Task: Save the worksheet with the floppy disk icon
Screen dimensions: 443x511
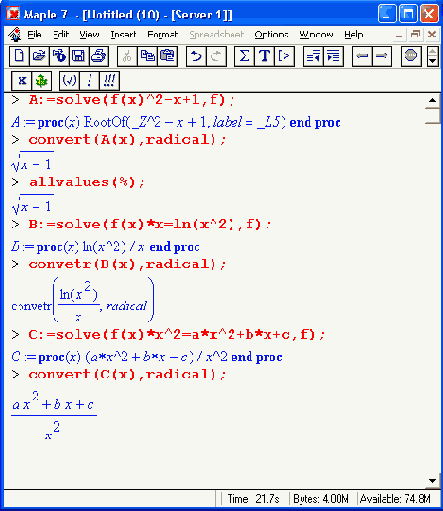Action: [79, 56]
